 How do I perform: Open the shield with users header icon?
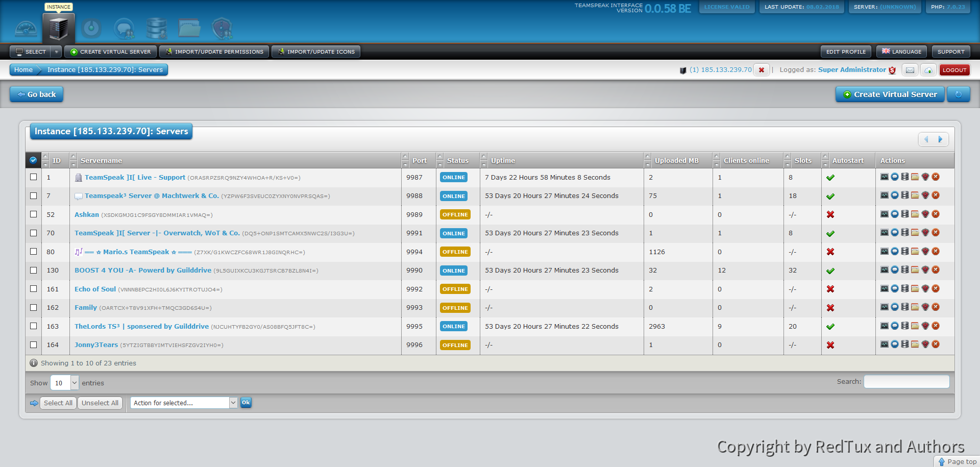222,29
